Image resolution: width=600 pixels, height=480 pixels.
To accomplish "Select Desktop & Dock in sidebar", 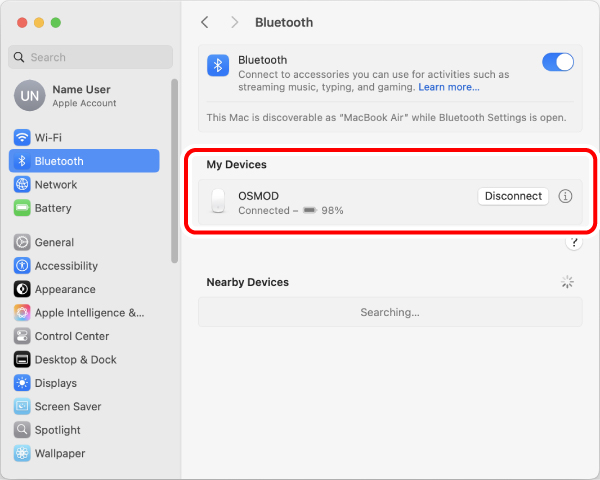I will pos(75,360).
